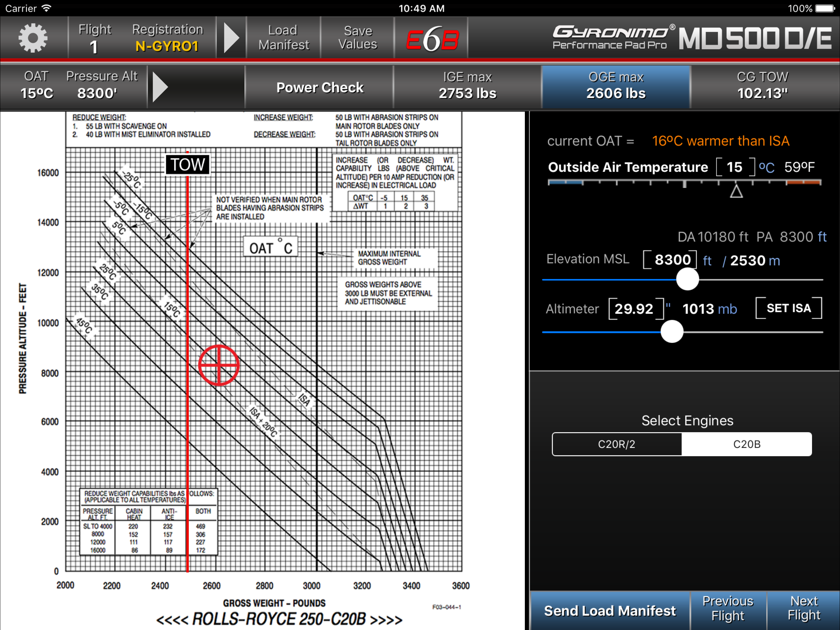Edit the Altimeter 29.92 field
The height and width of the screenshot is (630, 840).
coord(636,309)
